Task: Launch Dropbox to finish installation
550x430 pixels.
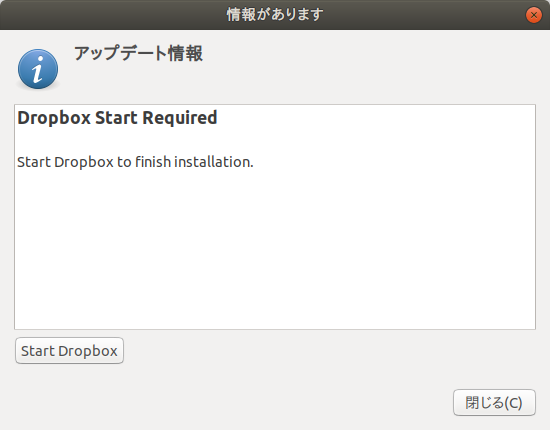Action: (69, 350)
